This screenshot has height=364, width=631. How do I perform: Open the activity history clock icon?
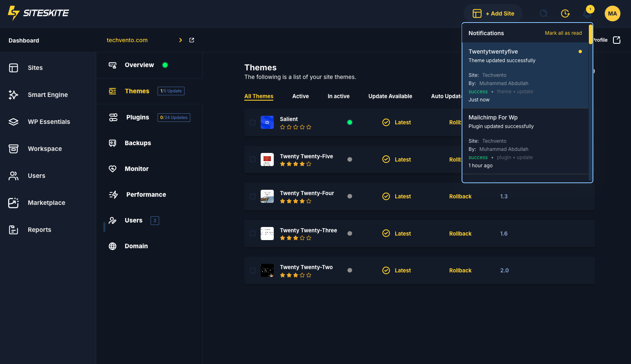[565, 13]
